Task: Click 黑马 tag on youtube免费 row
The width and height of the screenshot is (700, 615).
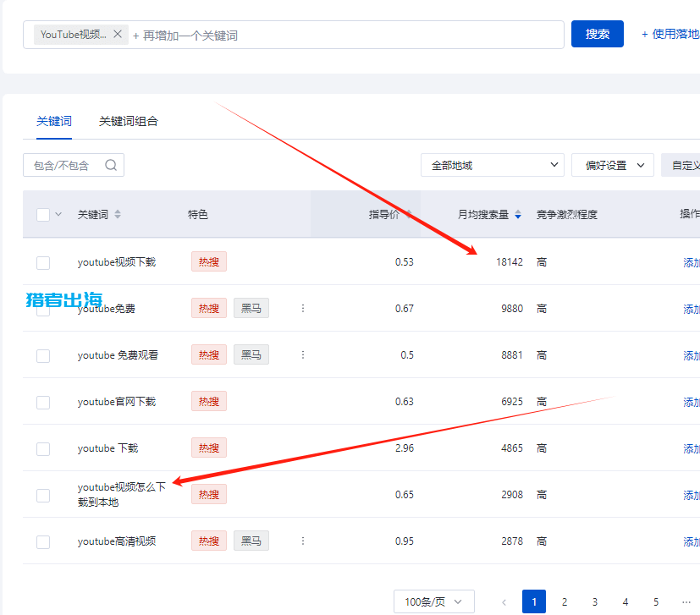Action: [x=251, y=308]
